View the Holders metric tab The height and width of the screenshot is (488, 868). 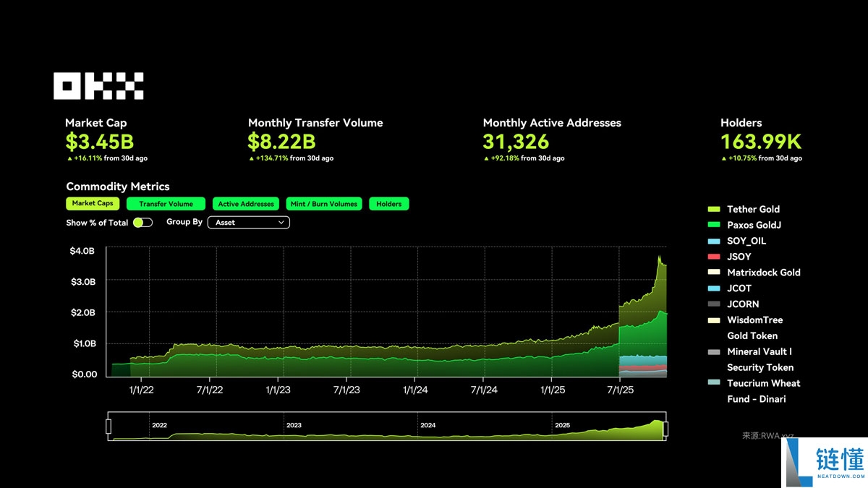coord(388,204)
